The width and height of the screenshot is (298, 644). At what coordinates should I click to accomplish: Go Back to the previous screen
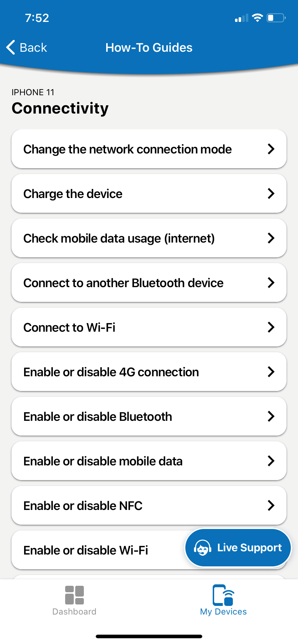pos(33,47)
